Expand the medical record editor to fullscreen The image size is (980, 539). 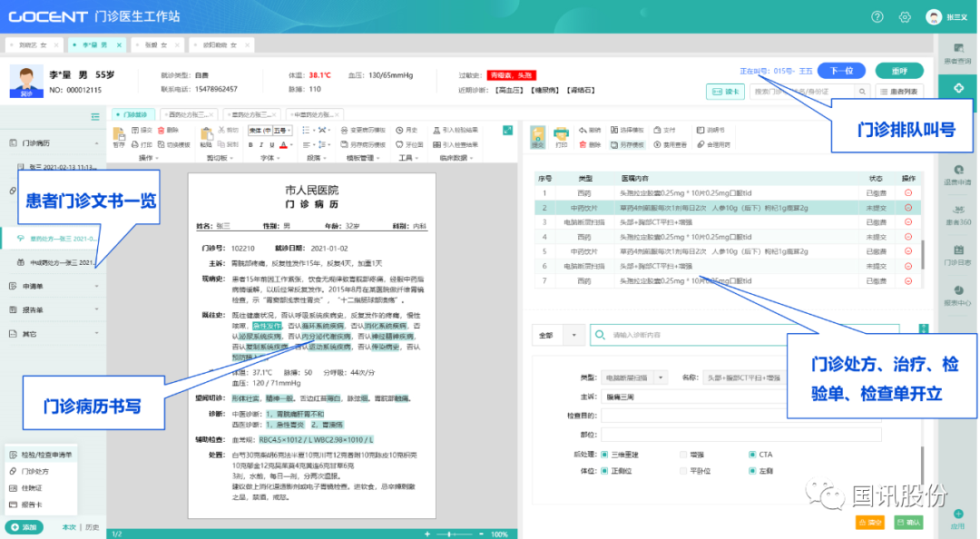(x=507, y=130)
